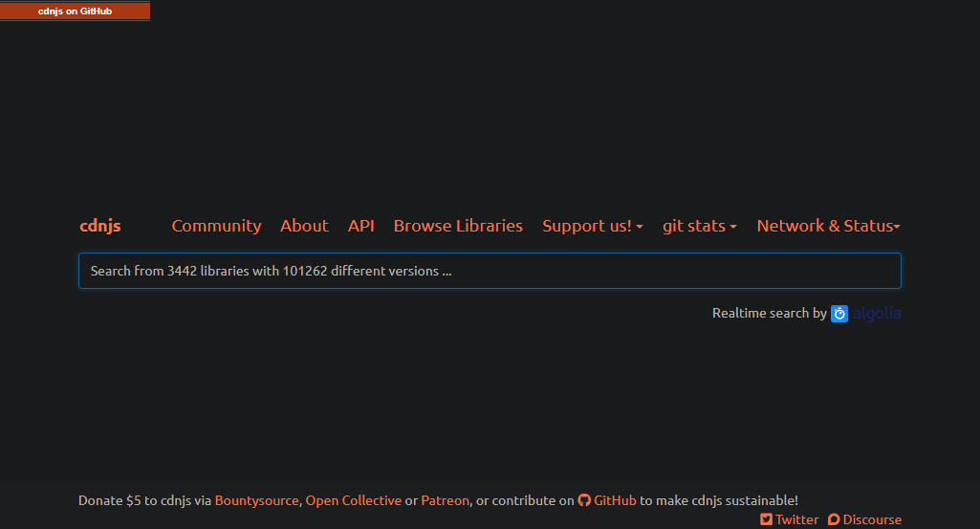Open the cdnjs home logo link
Image resolution: width=980 pixels, height=529 pixels.
[100, 226]
